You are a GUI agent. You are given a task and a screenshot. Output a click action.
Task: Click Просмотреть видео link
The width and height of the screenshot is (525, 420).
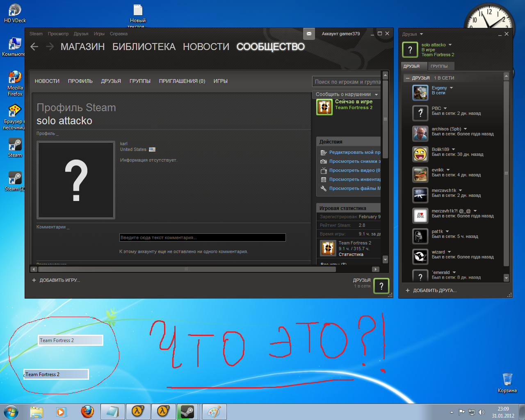[355, 170]
